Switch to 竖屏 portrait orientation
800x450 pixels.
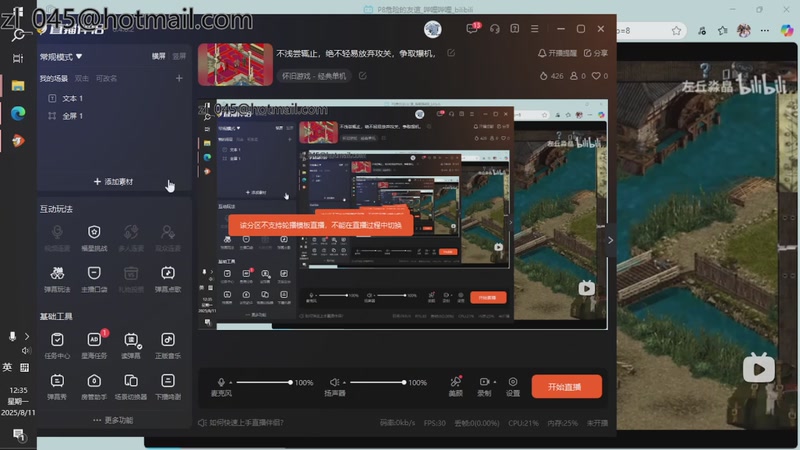pyautogui.click(x=179, y=56)
